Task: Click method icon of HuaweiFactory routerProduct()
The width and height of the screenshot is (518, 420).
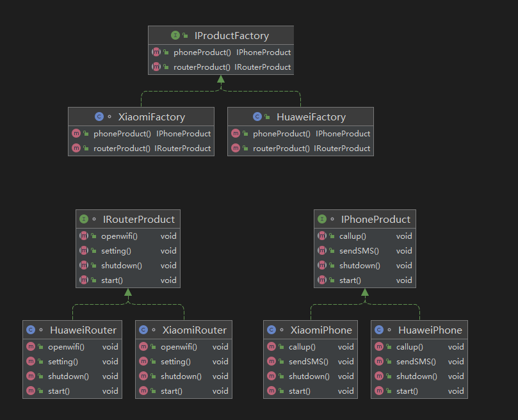Action: (x=236, y=149)
